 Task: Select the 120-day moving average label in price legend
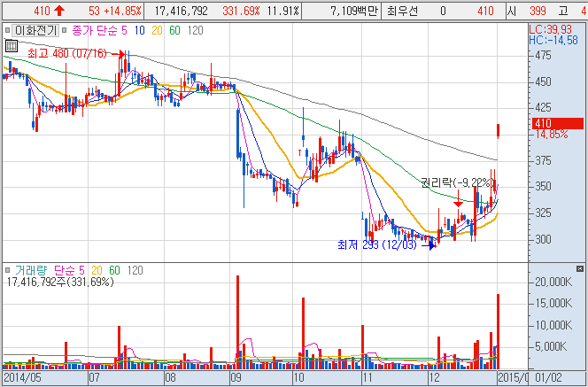[x=195, y=30]
